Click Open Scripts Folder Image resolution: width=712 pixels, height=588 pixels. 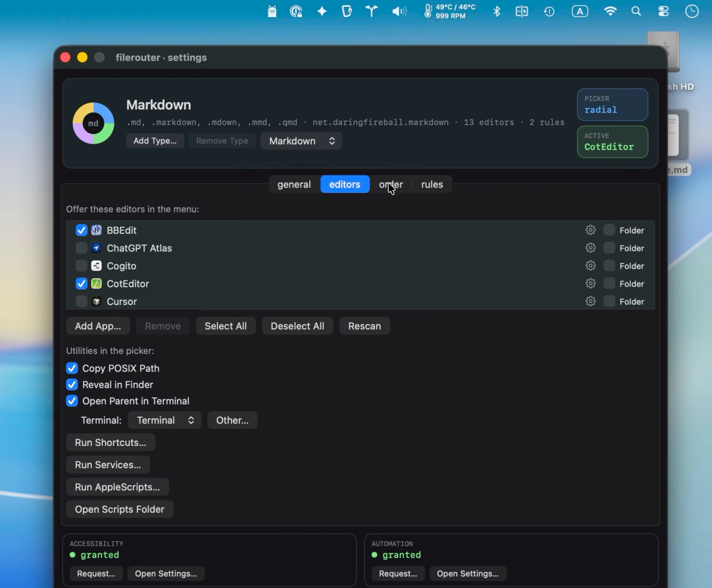(x=120, y=510)
